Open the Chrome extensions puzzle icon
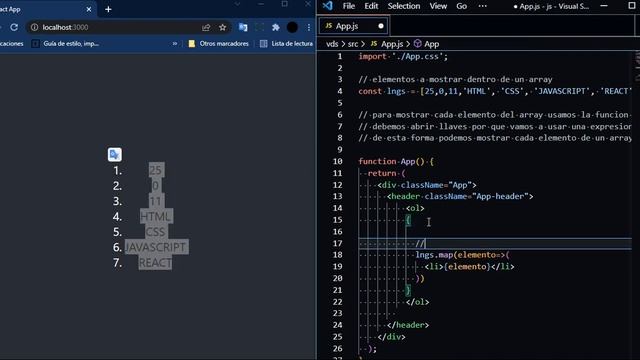640x360 pixels. tap(276, 27)
